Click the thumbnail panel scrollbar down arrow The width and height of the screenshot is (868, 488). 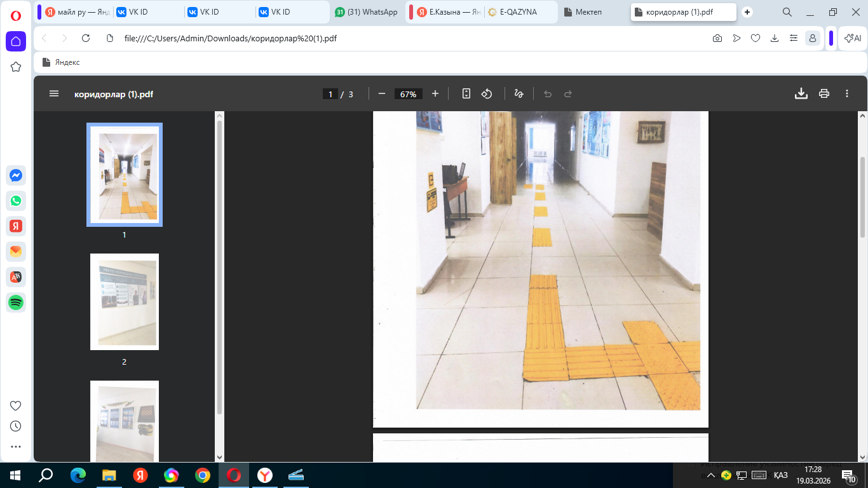point(220,457)
